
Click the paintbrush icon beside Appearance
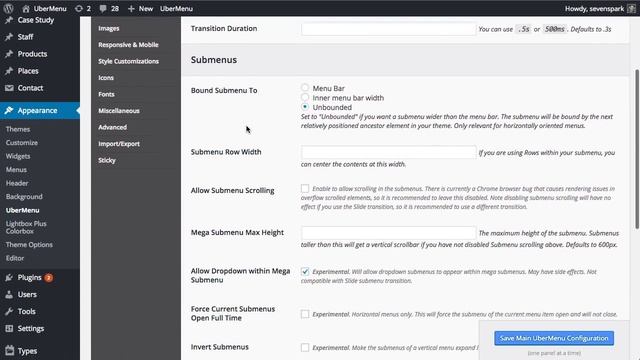[9, 111]
